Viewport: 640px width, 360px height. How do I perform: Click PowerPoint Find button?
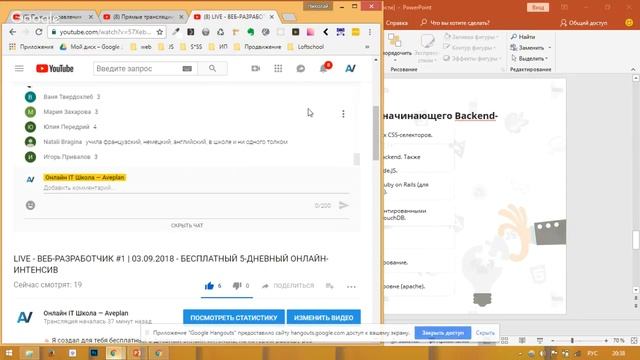(x=523, y=37)
